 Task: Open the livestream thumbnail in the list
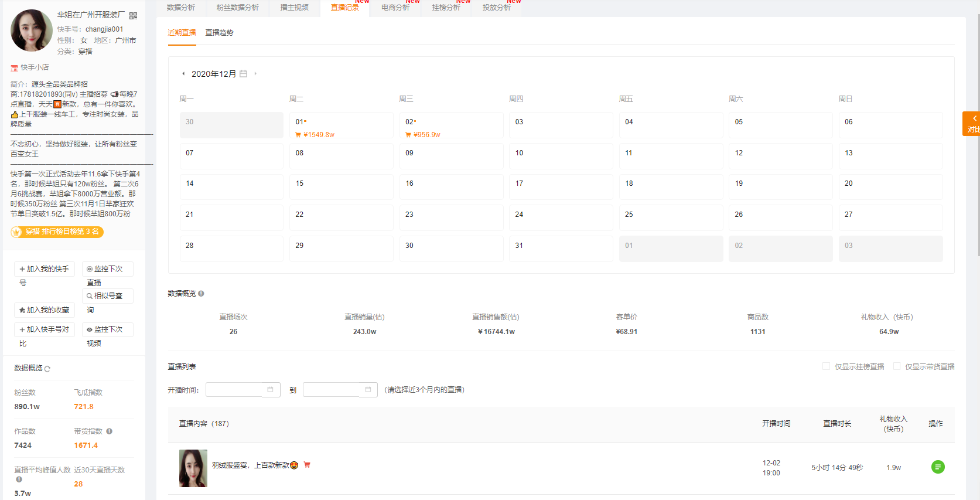click(x=193, y=468)
